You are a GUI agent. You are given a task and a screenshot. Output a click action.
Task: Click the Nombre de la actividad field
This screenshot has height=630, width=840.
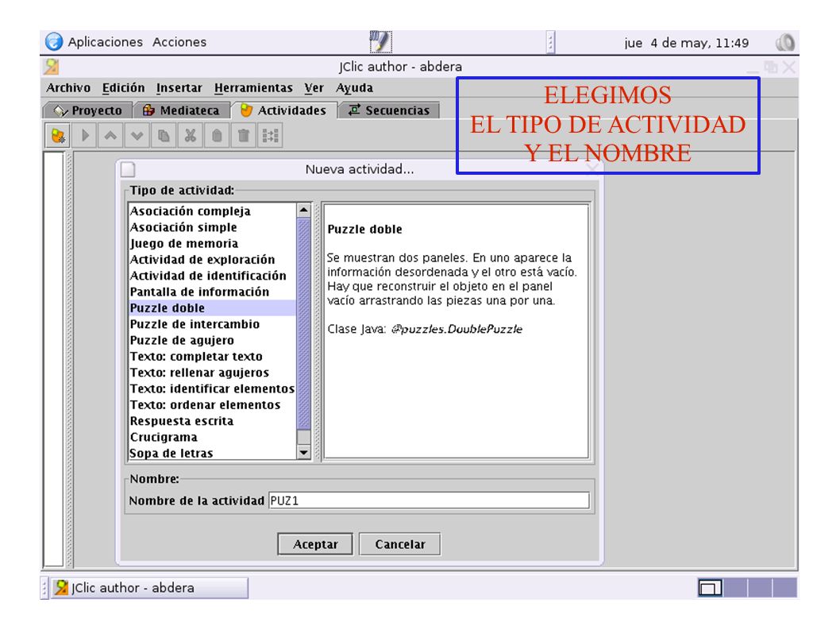point(429,501)
